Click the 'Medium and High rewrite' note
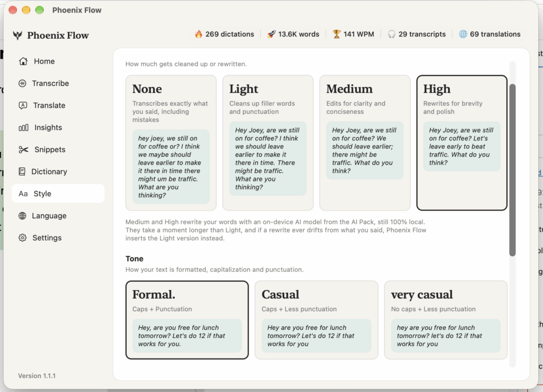543x392 pixels. (276, 230)
